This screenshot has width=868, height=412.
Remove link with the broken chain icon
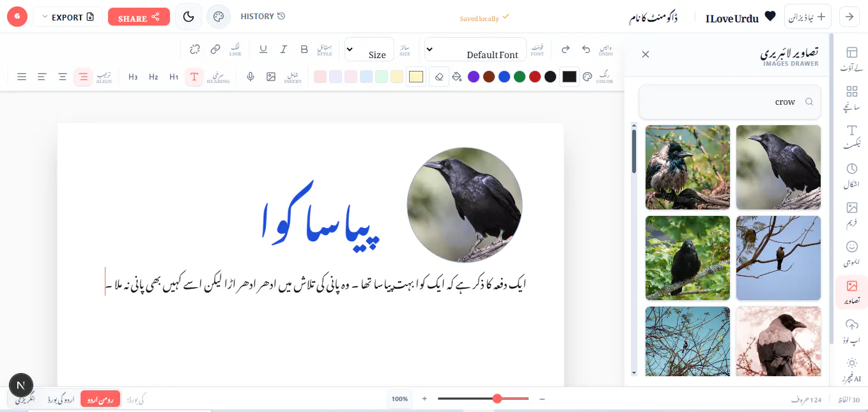[x=195, y=49]
